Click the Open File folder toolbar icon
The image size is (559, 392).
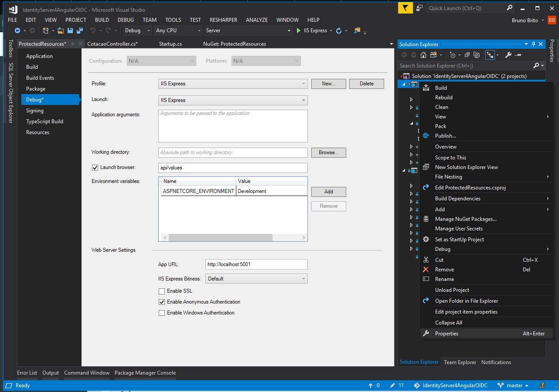(61, 30)
